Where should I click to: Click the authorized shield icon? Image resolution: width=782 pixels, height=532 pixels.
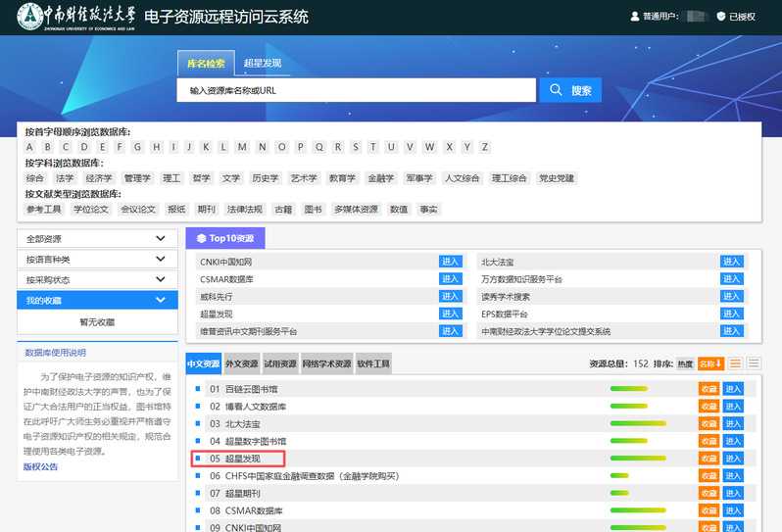click(x=720, y=17)
